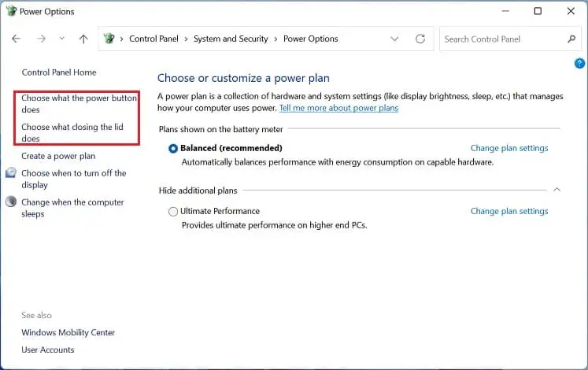Click the Control Panel icon in address bar

point(109,39)
